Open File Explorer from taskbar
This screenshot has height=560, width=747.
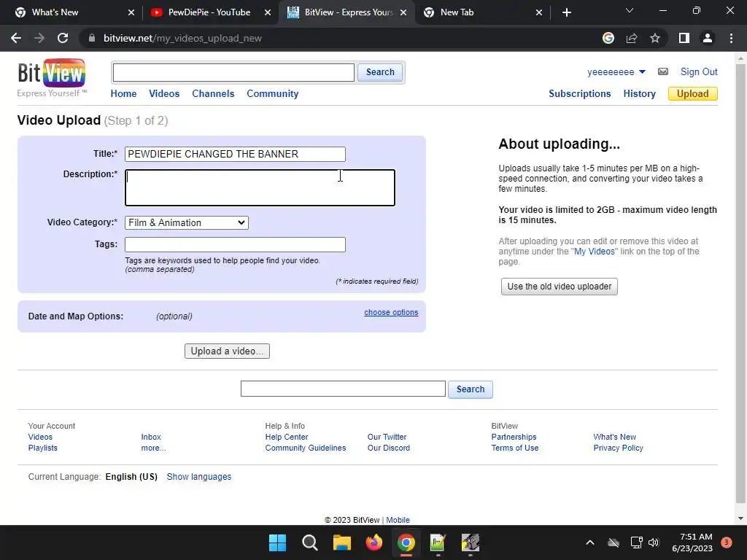pyautogui.click(x=341, y=542)
